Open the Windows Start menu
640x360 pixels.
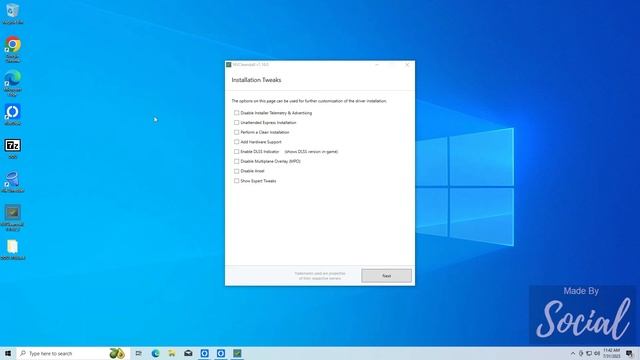8,353
